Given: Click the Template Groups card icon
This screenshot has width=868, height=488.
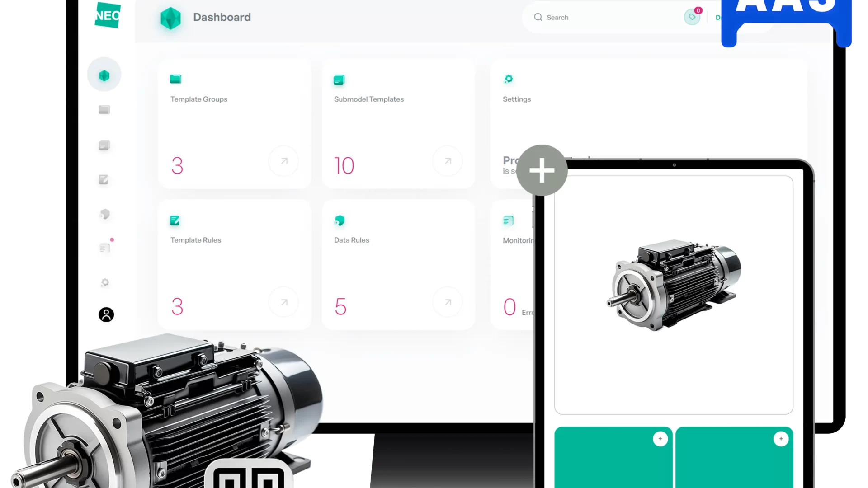Looking at the screenshot, I should point(175,79).
